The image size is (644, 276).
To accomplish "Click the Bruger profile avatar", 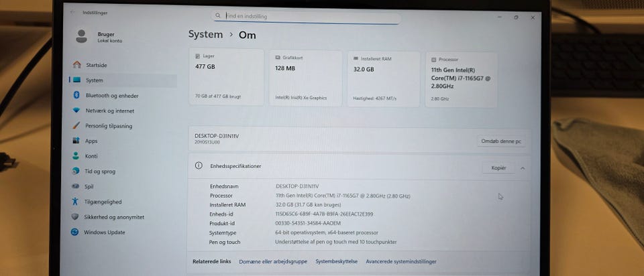I will pyautogui.click(x=81, y=36).
